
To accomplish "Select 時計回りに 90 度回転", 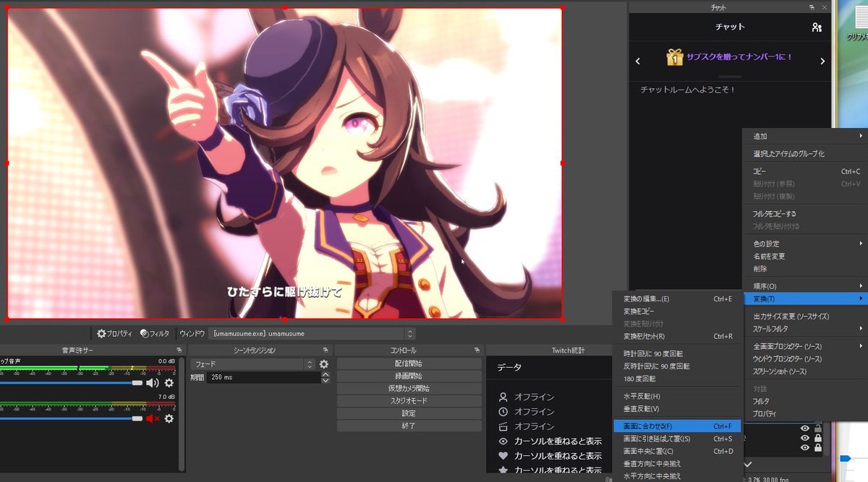I will (677, 354).
